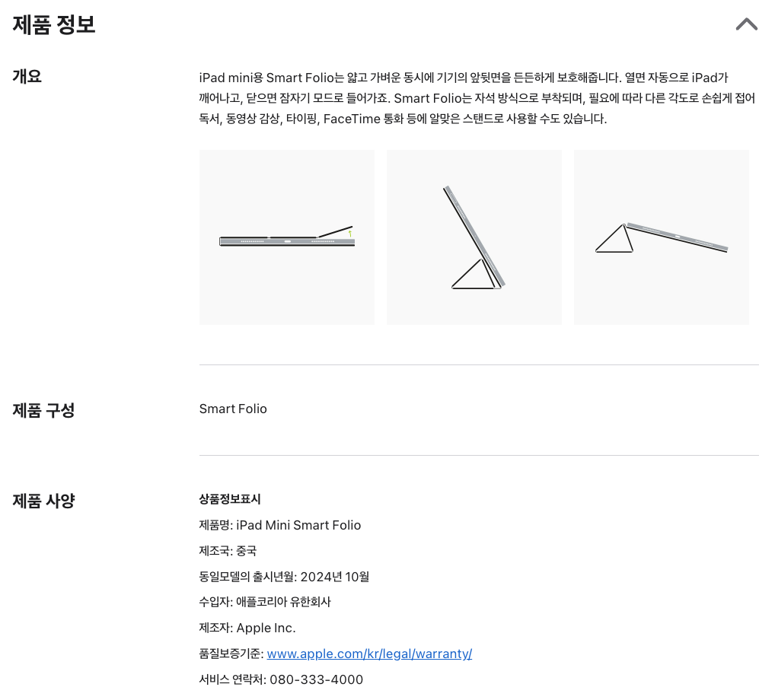
Task: Click the 상품정보표시 bold heading
Action: tap(230, 499)
